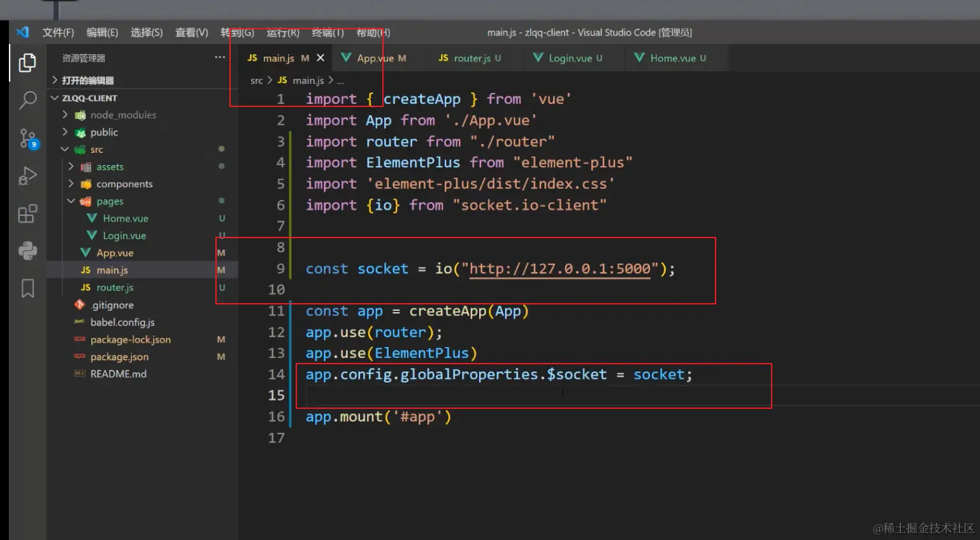980x540 pixels.
Task: Click 'ElementPlus' on line 4
Action: (413, 163)
